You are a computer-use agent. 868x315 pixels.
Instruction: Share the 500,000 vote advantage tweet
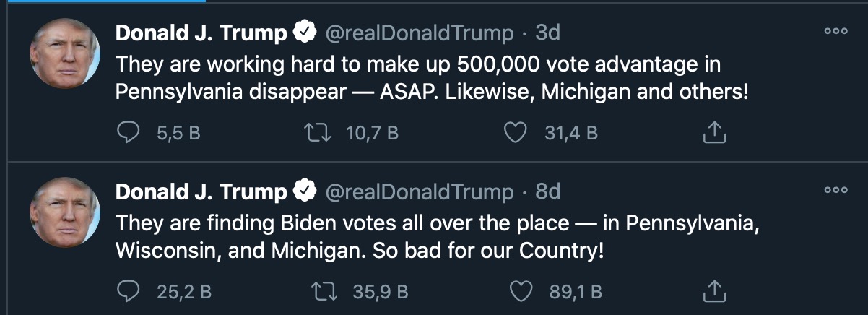pyautogui.click(x=713, y=132)
